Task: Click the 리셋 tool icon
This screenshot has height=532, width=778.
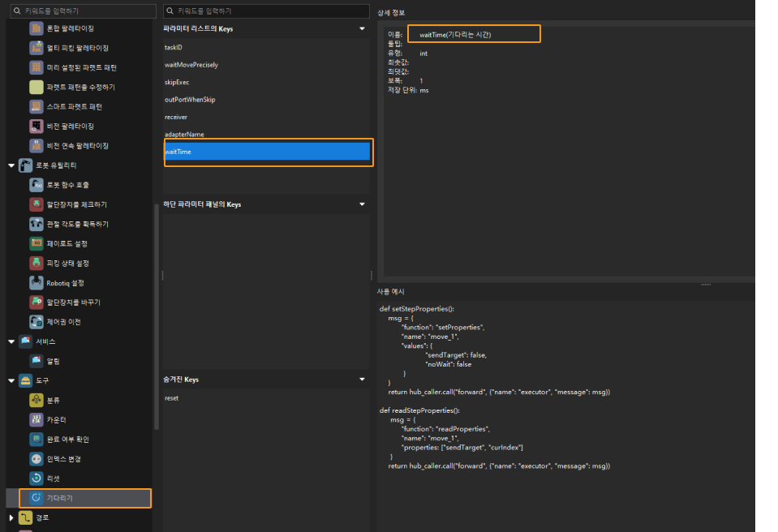Action: pos(36,478)
